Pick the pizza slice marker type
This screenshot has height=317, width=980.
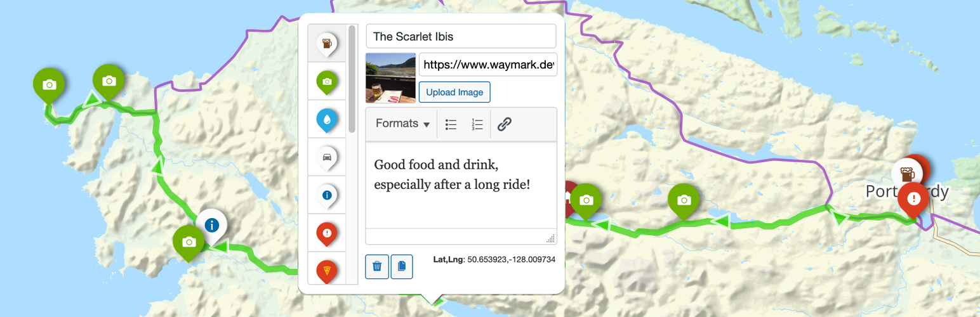pyautogui.click(x=327, y=269)
